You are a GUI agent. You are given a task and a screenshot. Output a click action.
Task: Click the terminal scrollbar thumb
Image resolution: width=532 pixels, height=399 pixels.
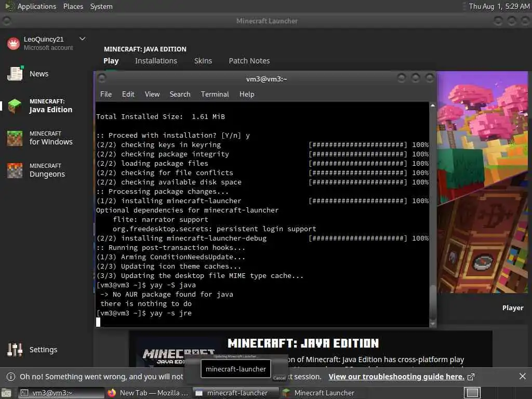pos(433,302)
